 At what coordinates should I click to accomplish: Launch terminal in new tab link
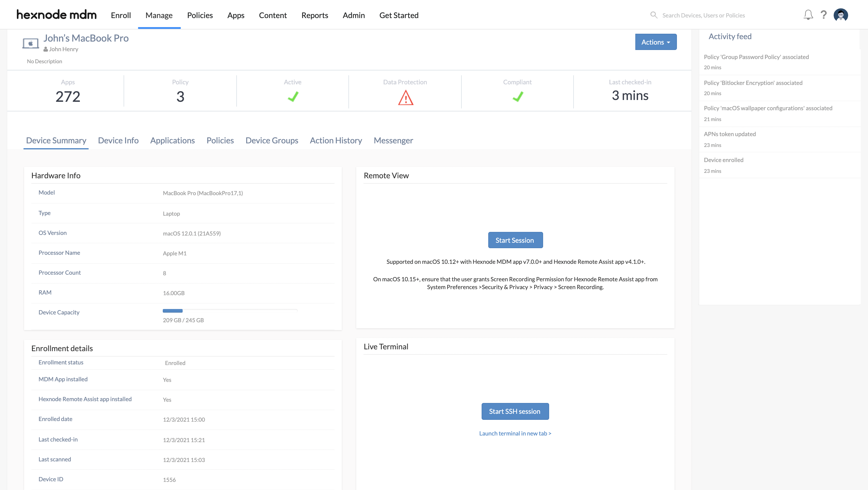pos(515,433)
